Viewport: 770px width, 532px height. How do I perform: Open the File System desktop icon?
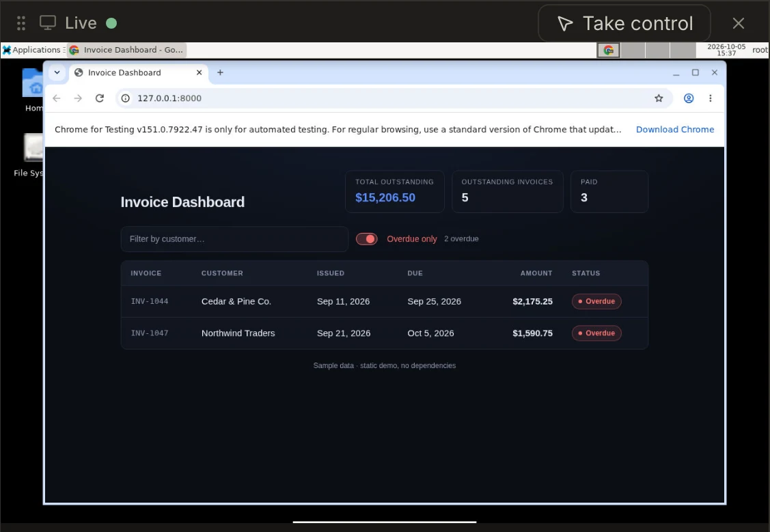(31, 154)
